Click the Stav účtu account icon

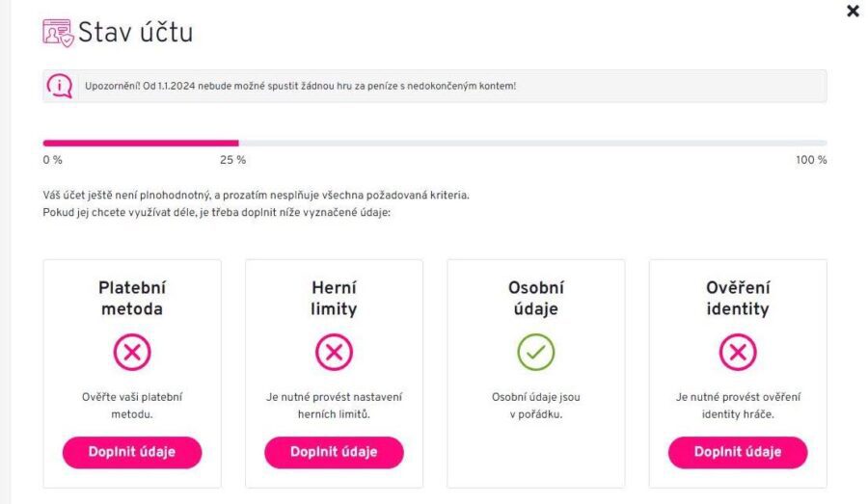(x=58, y=32)
